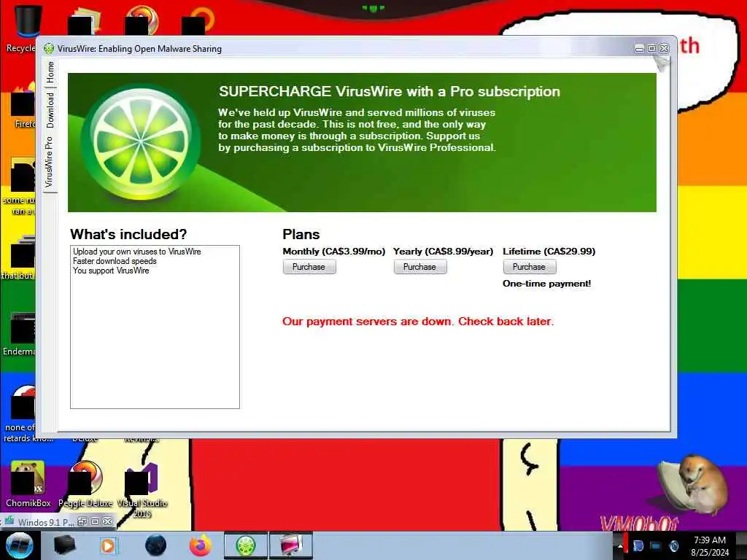This screenshot has height=560, width=747.
Task: Minimize the VirusWire window
Action: pos(639,49)
